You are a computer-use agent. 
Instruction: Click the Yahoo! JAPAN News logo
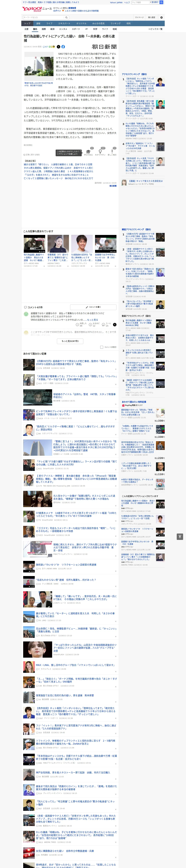tap(37, 9)
